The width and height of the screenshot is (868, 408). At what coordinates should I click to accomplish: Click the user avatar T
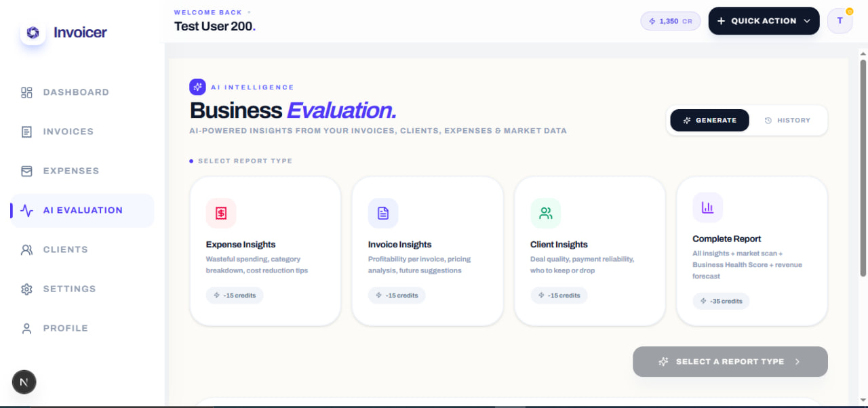[x=840, y=20]
